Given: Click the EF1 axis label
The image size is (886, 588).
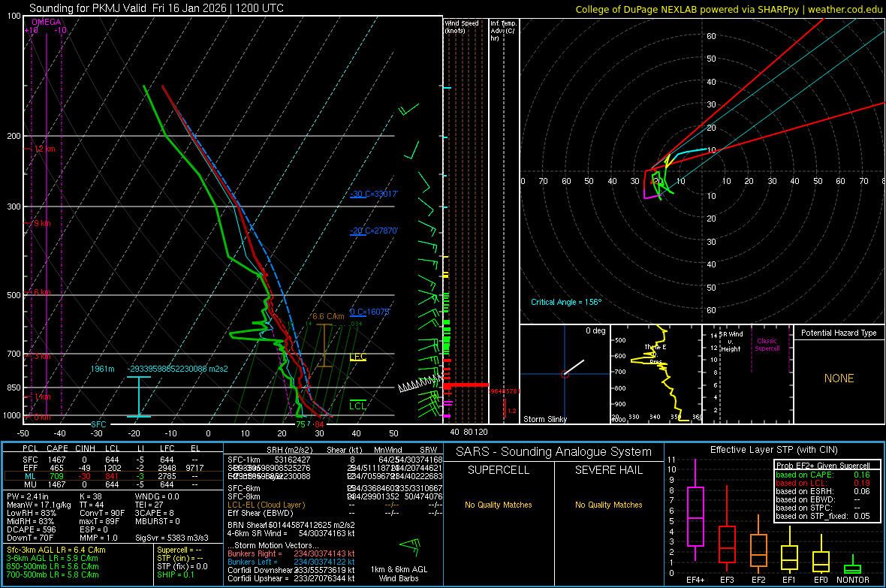Looking at the screenshot, I should [789, 580].
